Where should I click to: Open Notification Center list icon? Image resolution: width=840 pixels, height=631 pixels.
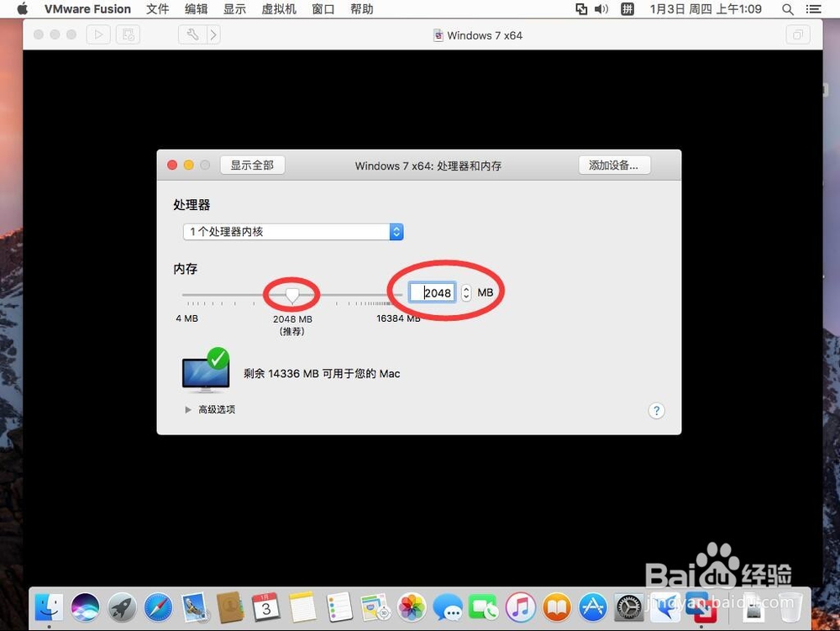coord(814,9)
